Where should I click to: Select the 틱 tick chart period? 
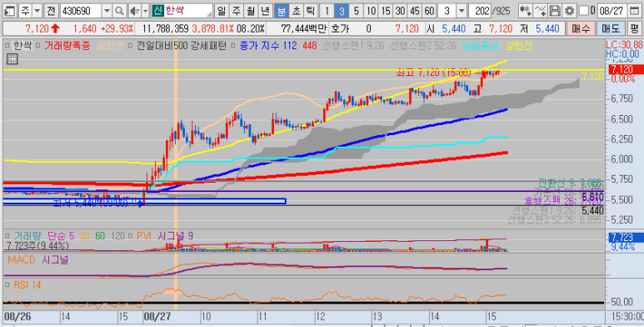(x=311, y=11)
